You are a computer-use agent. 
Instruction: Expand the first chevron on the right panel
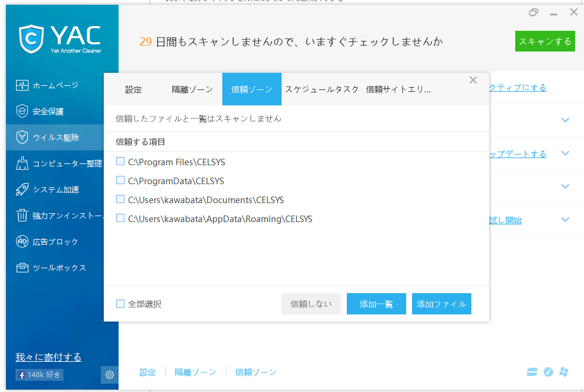pyautogui.click(x=565, y=120)
